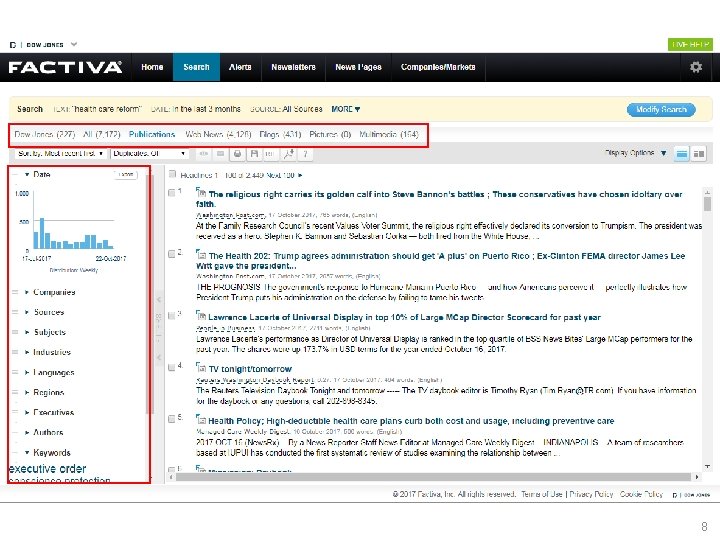Click the question mark help icon
The image size is (720, 540).
[305, 154]
